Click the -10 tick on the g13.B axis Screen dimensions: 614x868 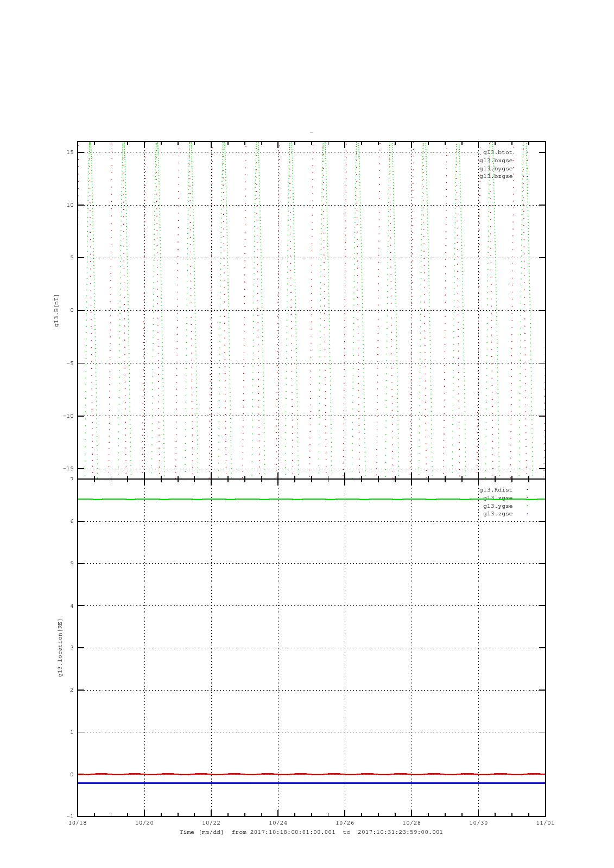click(68, 416)
